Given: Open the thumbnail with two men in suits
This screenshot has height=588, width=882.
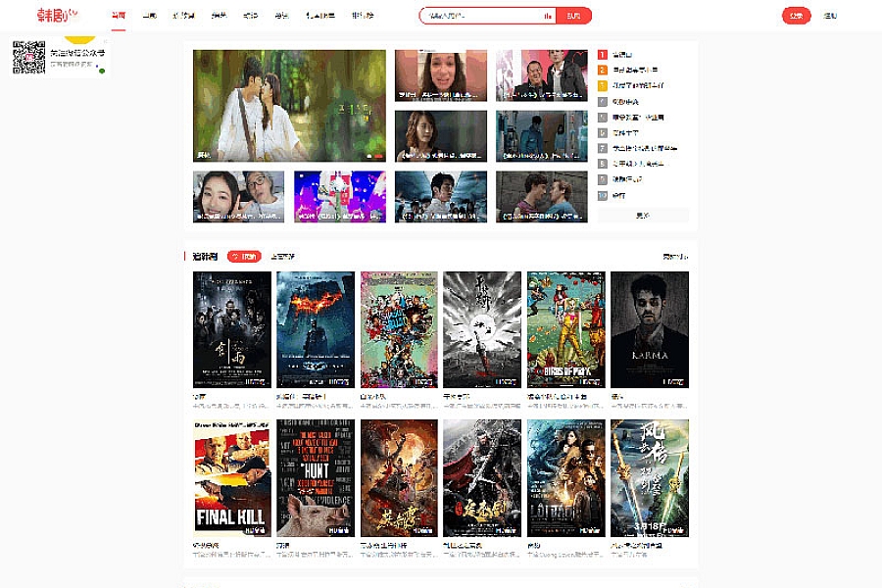Looking at the screenshot, I should pos(542,75).
